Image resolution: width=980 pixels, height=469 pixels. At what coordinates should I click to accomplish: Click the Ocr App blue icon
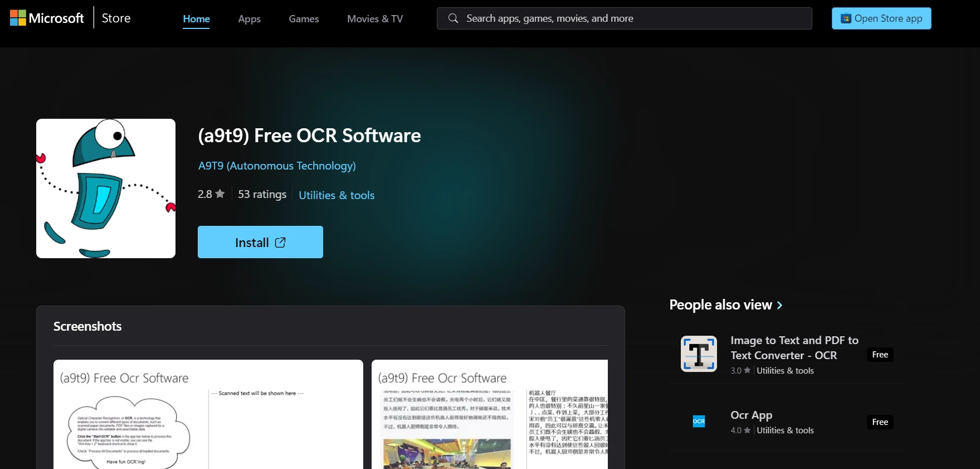pos(699,422)
